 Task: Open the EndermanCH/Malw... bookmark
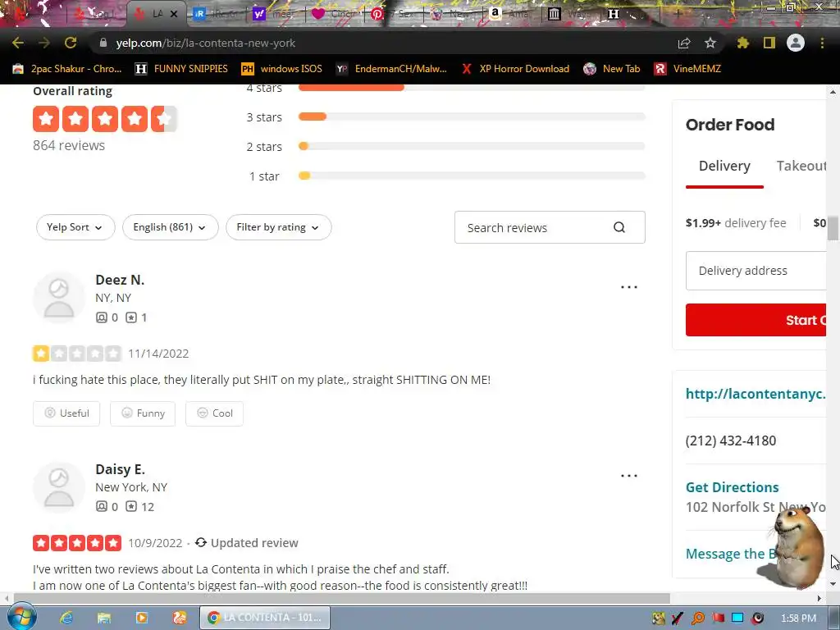pos(391,69)
